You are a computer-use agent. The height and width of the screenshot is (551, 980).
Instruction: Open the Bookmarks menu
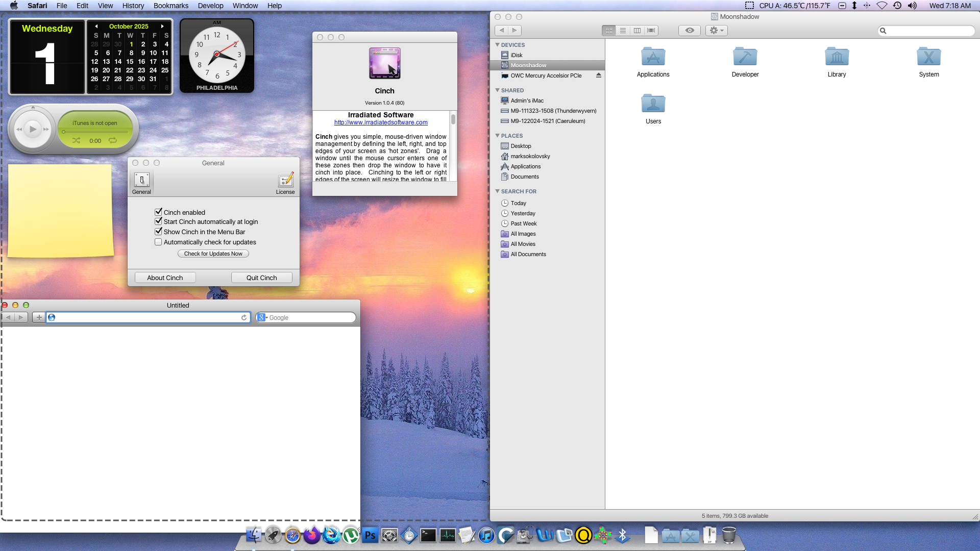click(x=170, y=6)
